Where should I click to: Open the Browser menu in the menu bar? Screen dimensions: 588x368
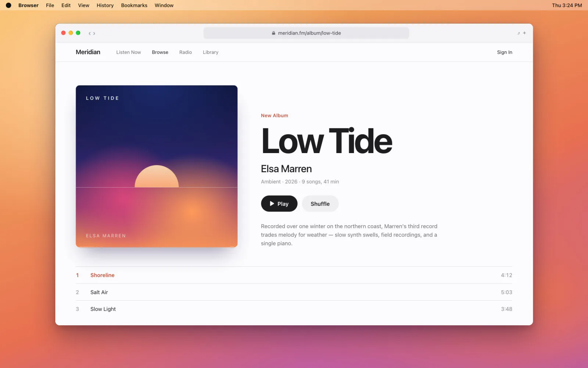[x=28, y=5]
